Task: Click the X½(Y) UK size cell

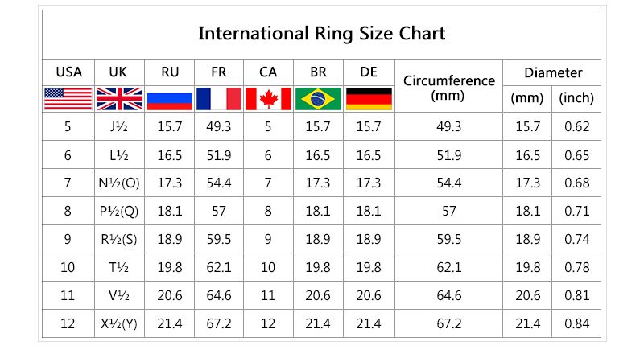Action: click(x=118, y=323)
